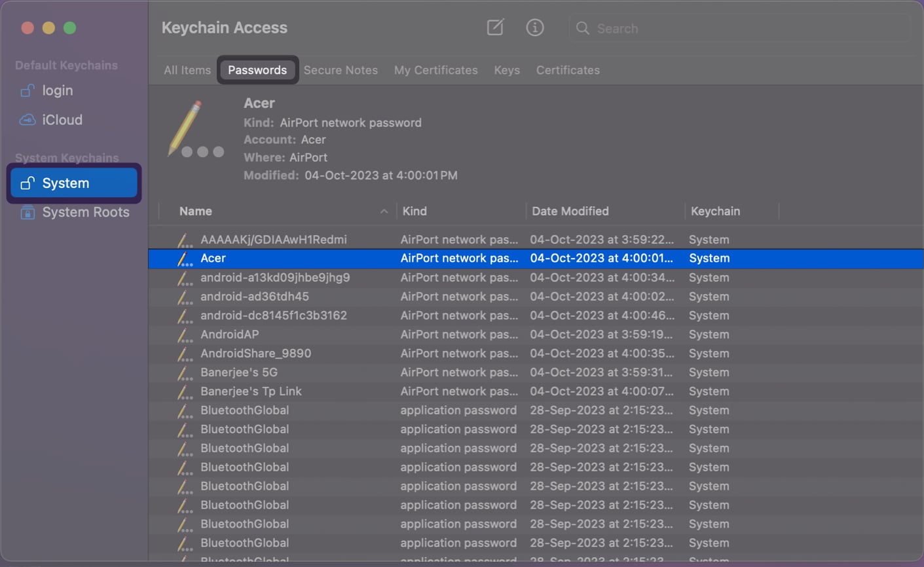Click the pencil icon beside Acer row

tap(185, 259)
